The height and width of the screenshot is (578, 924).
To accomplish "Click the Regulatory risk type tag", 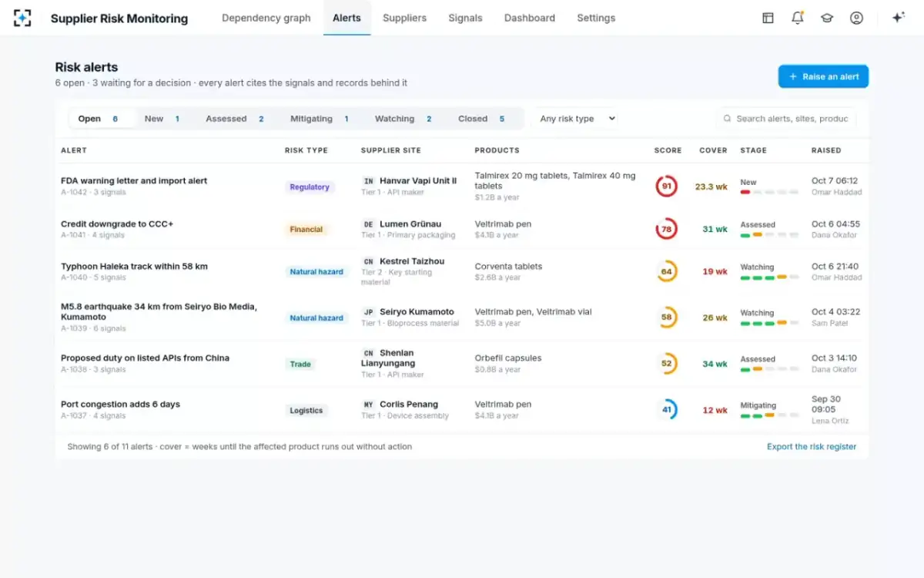I will point(310,187).
